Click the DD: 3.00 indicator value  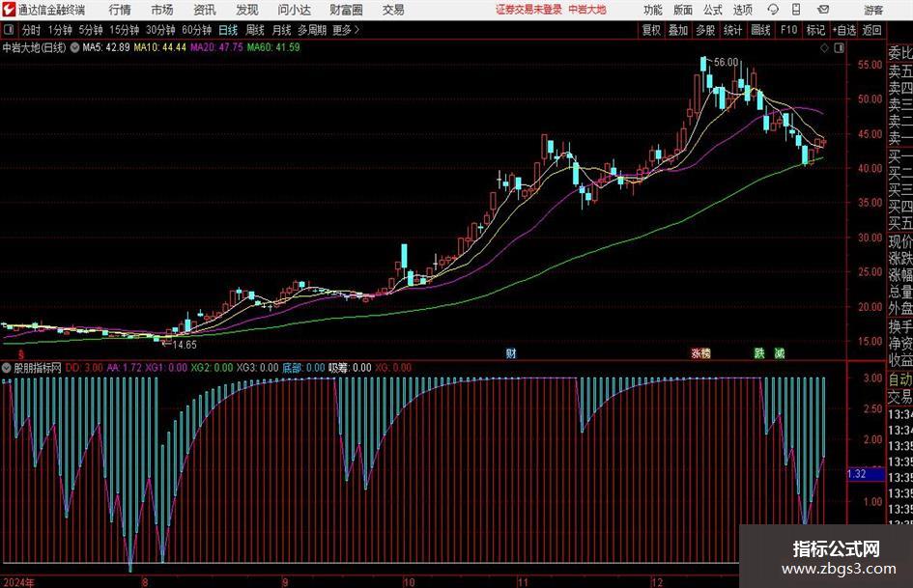[x=84, y=368]
